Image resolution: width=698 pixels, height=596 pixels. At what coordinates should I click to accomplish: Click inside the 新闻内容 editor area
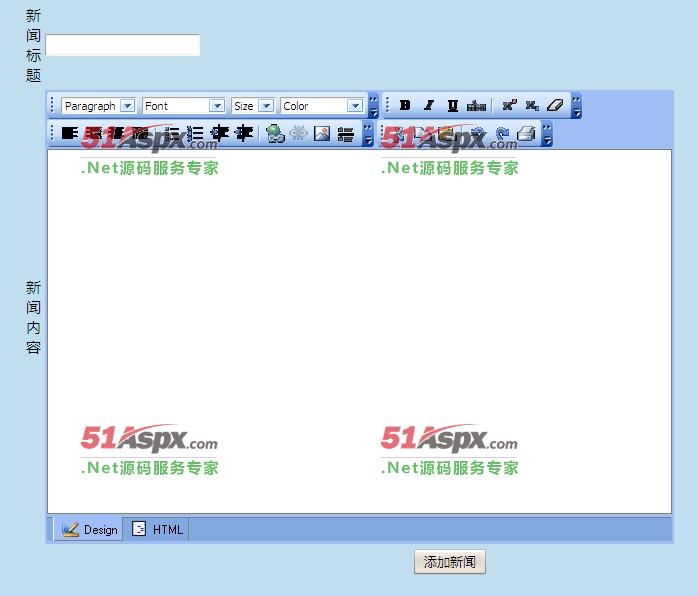coord(360,332)
